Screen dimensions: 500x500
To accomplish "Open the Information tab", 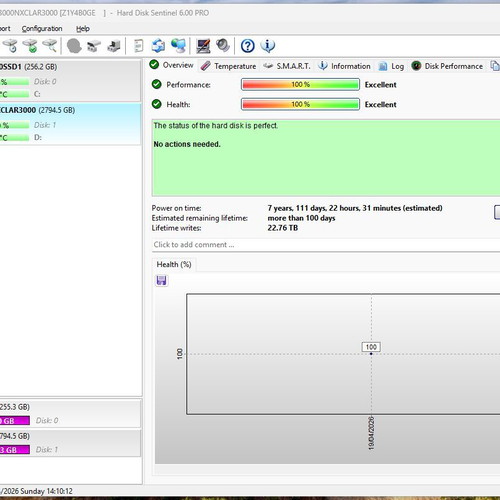I will (x=344, y=66).
